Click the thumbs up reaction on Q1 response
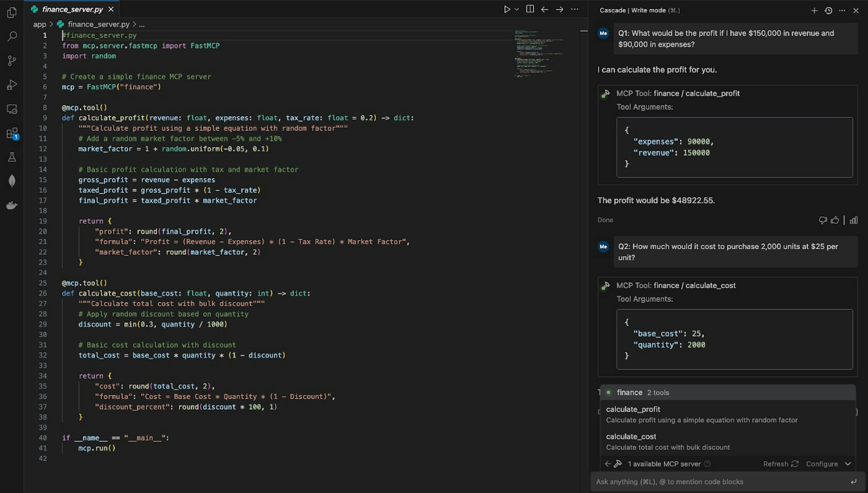Screen dimensions: 868x493 tap(834, 220)
